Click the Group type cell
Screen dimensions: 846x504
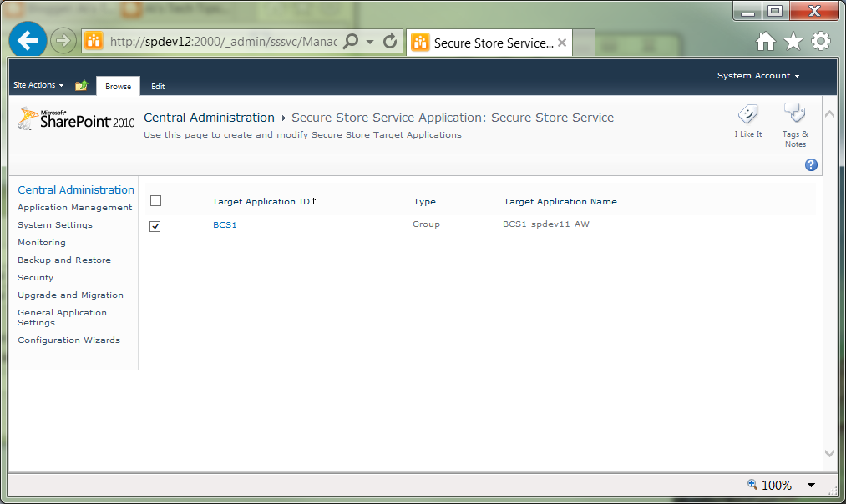pyautogui.click(x=426, y=224)
